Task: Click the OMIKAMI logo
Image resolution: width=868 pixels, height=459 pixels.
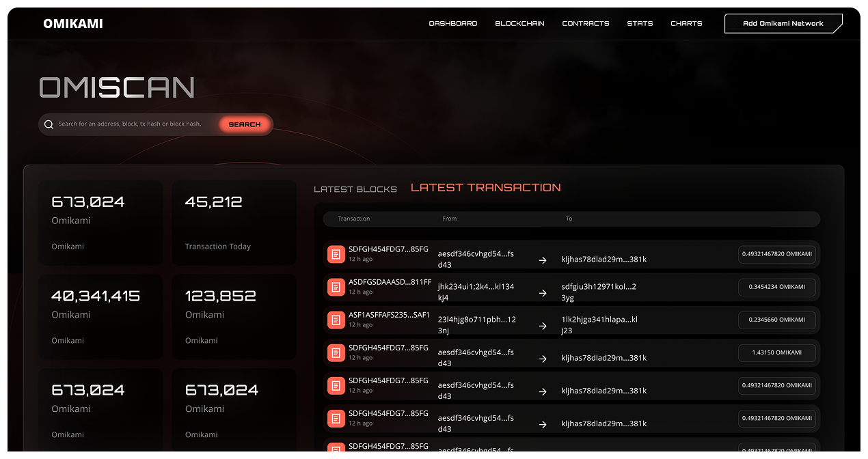Action: pos(73,24)
